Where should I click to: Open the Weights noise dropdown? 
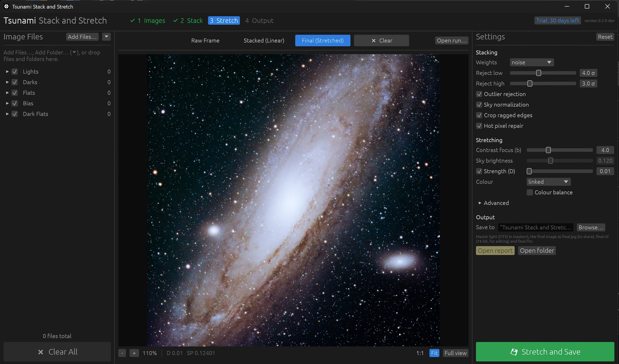tap(532, 62)
